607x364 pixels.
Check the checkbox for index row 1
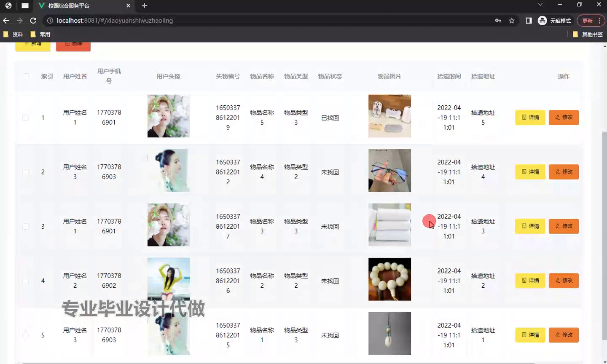25,118
